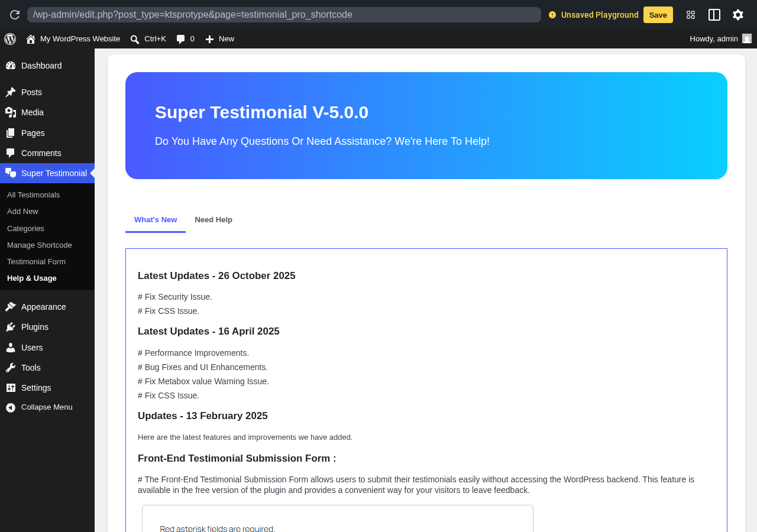Click '# Performance Improvements.' line

(x=193, y=353)
